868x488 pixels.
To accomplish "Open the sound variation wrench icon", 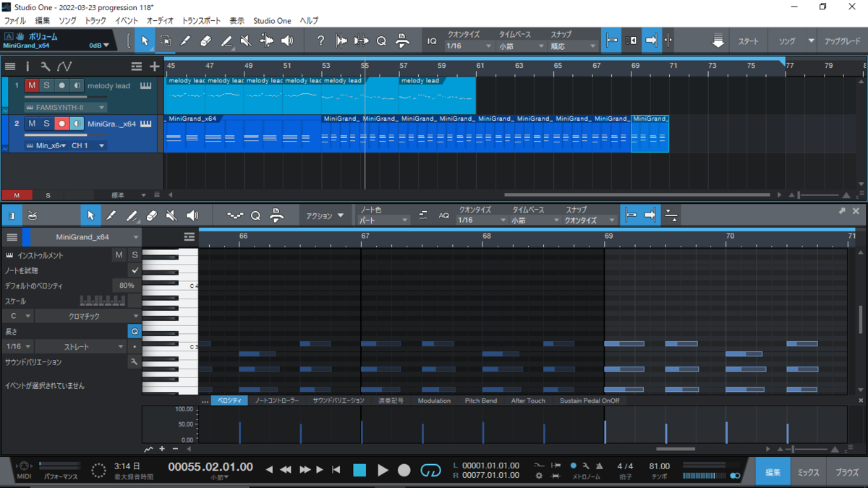I will click(x=134, y=362).
